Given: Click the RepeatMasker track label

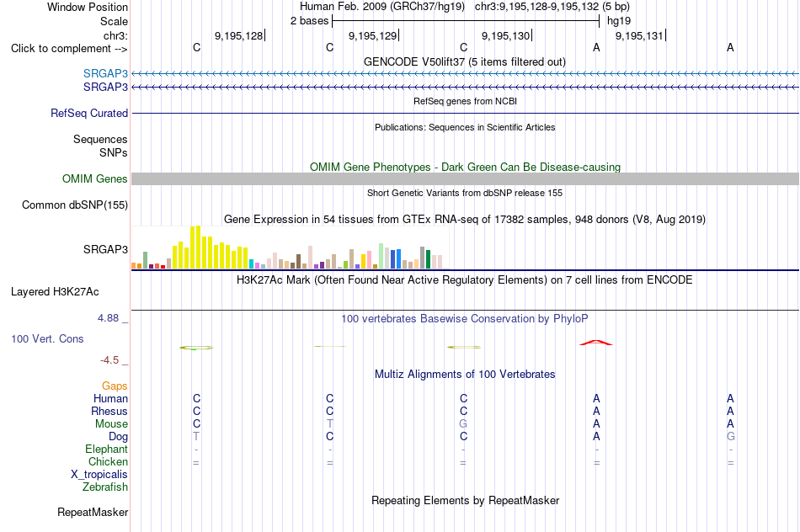Looking at the screenshot, I should (93, 512).
